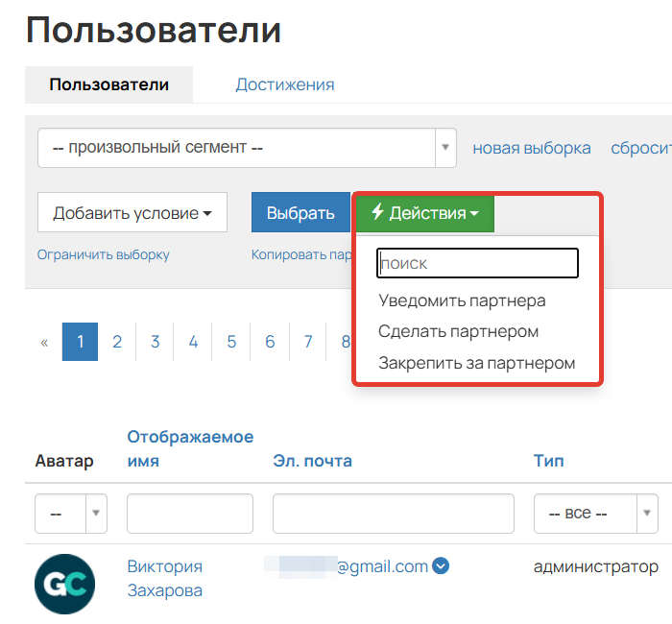This screenshot has width=672, height=624.
Task: Open the Тип filter -- все -- dropdown
Action: (x=596, y=514)
